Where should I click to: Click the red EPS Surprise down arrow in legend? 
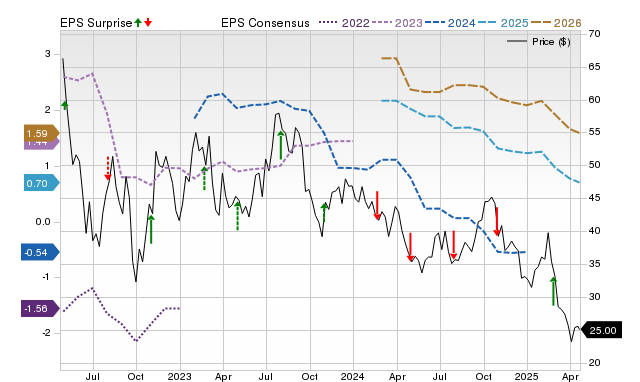(x=148, y=23)
